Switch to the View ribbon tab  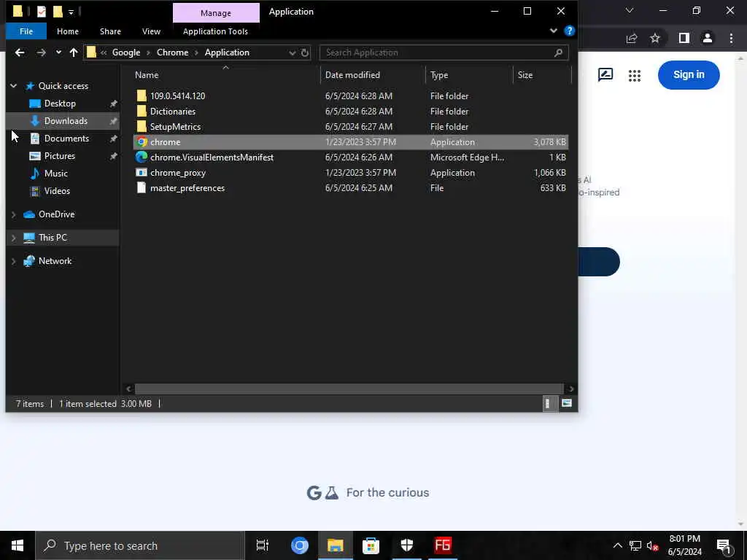click(x=151, y=31)
